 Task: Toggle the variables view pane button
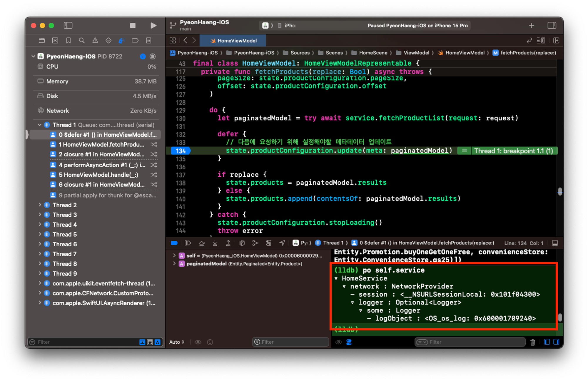point(547,342)
